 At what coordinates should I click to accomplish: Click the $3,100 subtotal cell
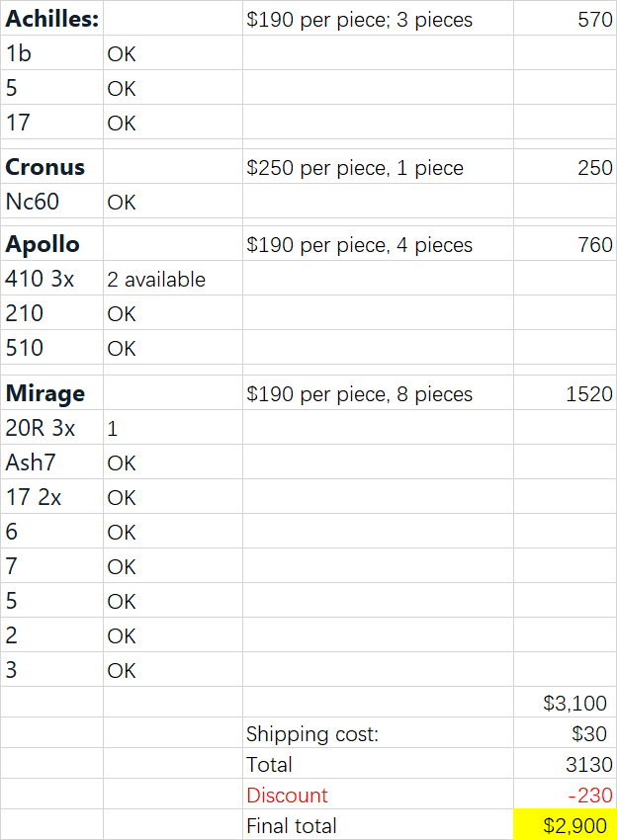pyautogui.click(x=565, y=703)
